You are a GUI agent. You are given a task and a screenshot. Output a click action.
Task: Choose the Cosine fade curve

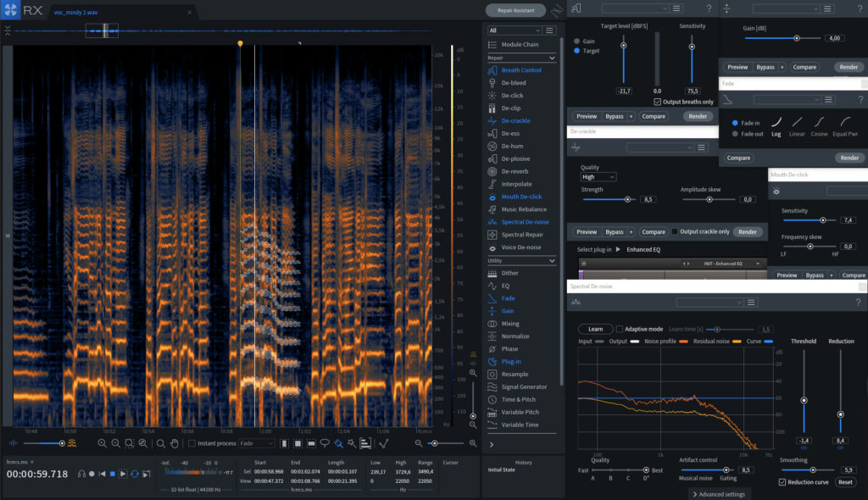click(820, 126)
